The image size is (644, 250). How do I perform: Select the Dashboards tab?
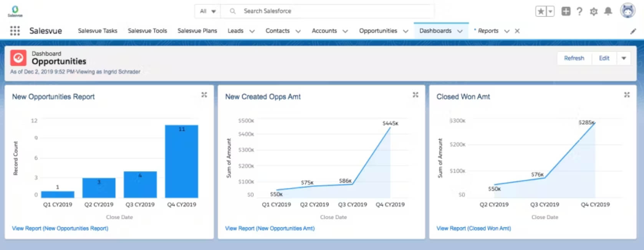pos(435,31)
